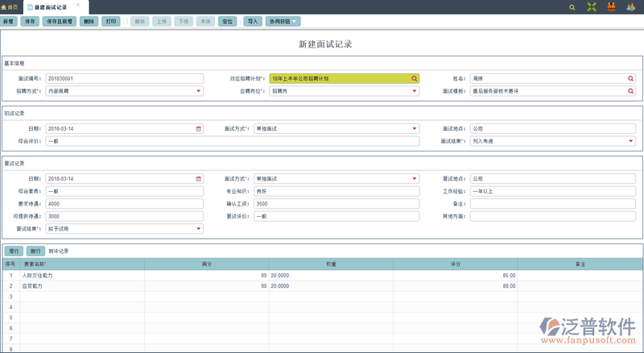Select the 新建面试记录 tab
Screen dimensions: 644x353
(x=50, y=6)
